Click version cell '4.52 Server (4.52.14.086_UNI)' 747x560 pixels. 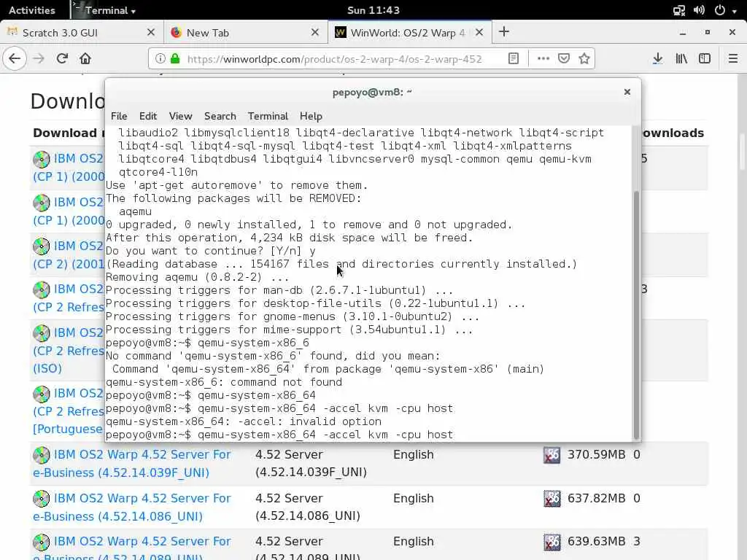[x=308, y=507]
